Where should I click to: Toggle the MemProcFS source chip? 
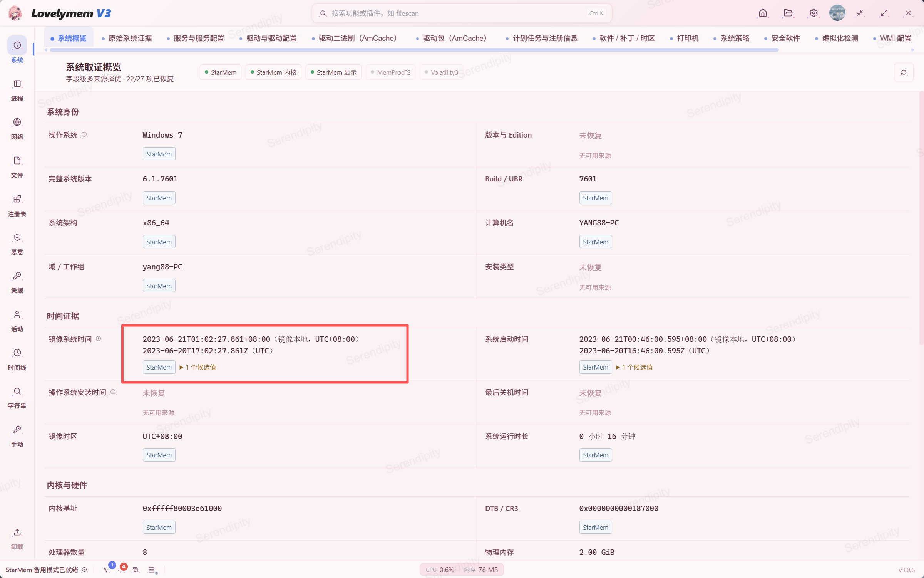[390, 72]
